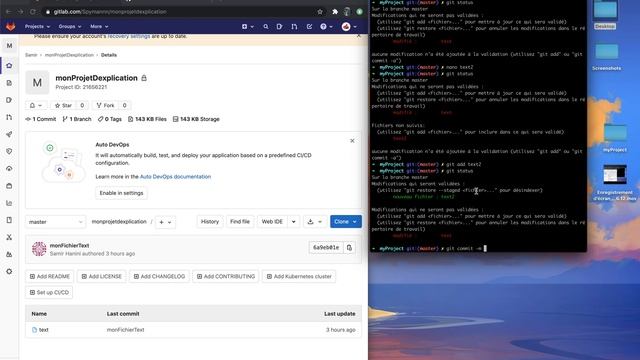
Task: Click the History button
Action: tap(210, 222)
